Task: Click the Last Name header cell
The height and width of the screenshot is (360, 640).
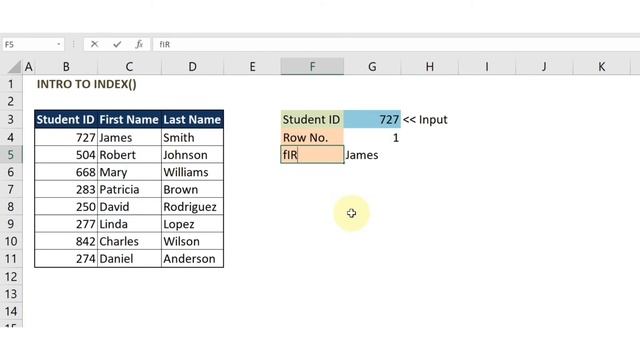Action: point(192,119)
